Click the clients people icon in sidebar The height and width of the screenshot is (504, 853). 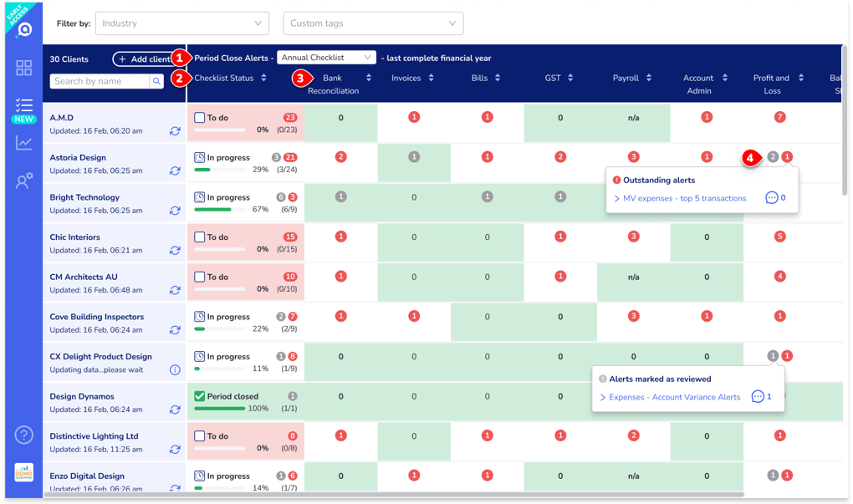[x=23, y=180]
